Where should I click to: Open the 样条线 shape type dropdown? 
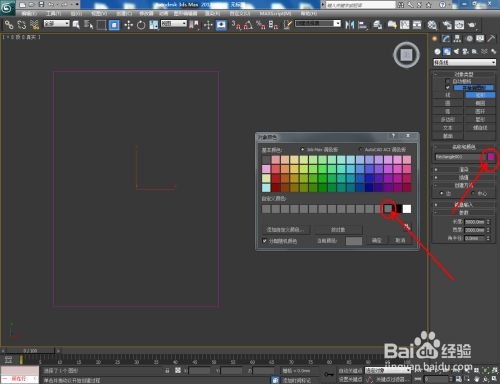point(464,62)
